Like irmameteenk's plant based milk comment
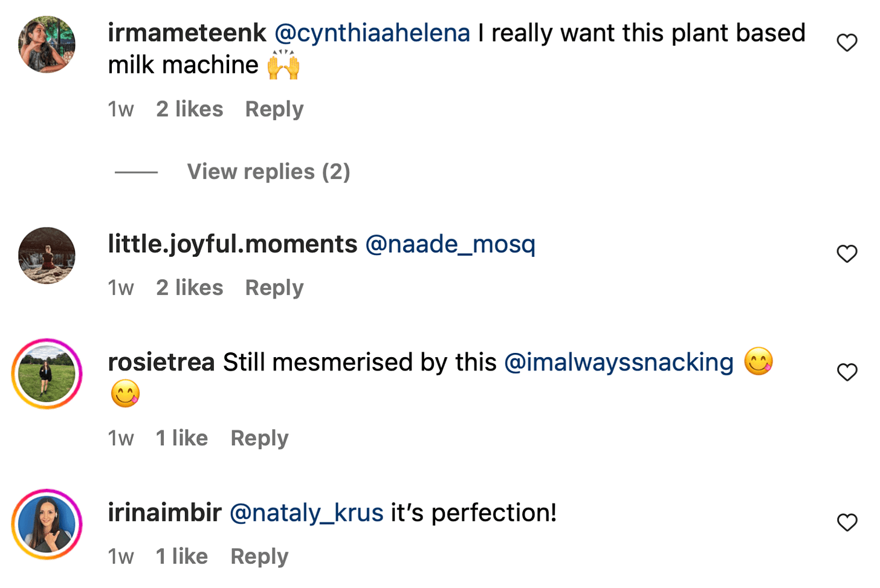The width and height of the screenshot is (880, 588). point(847,43)
